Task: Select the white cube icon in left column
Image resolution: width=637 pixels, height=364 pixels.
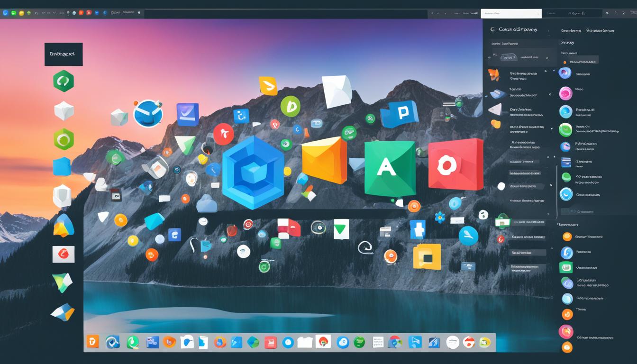Action: [64, 110]
